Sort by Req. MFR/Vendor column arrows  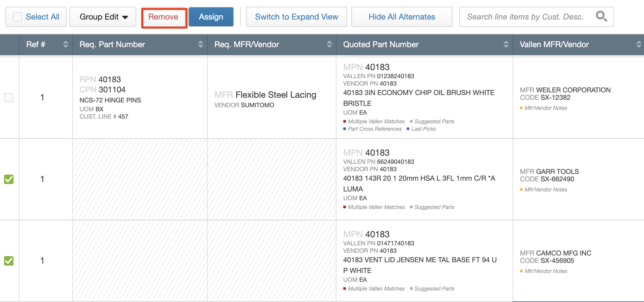click(329, 44)
